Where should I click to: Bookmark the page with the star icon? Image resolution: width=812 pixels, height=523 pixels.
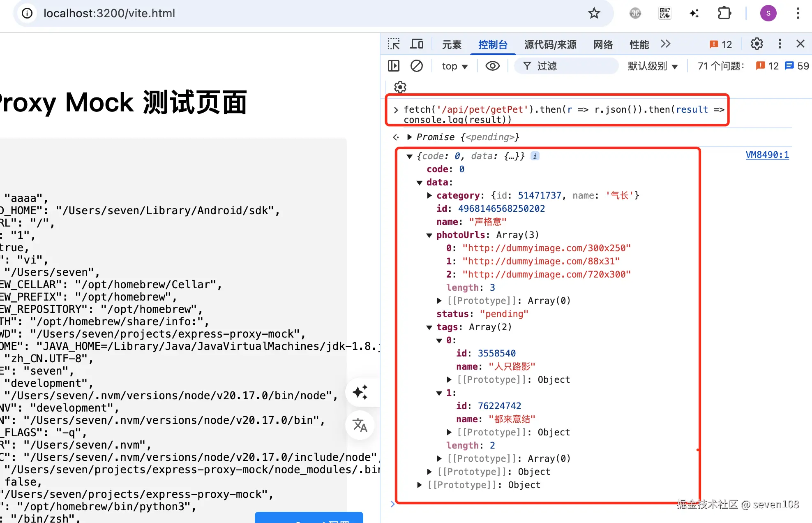(x=594, y=13)
